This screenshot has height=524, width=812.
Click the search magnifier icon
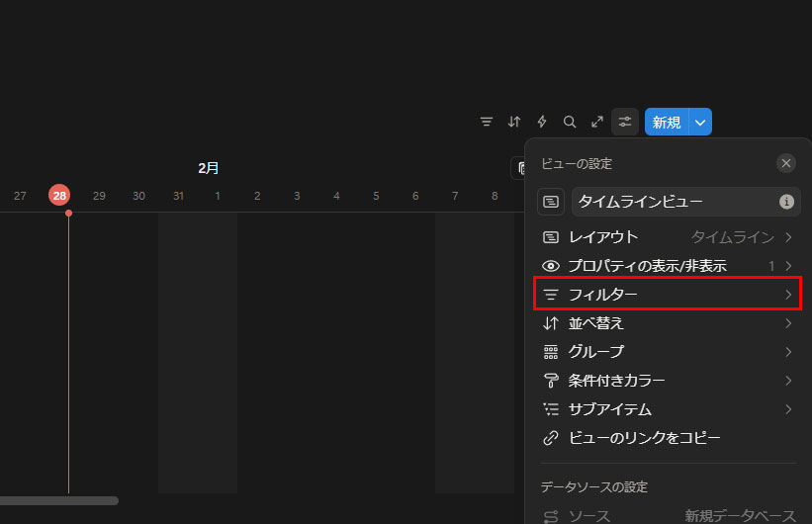click(570, 122)
